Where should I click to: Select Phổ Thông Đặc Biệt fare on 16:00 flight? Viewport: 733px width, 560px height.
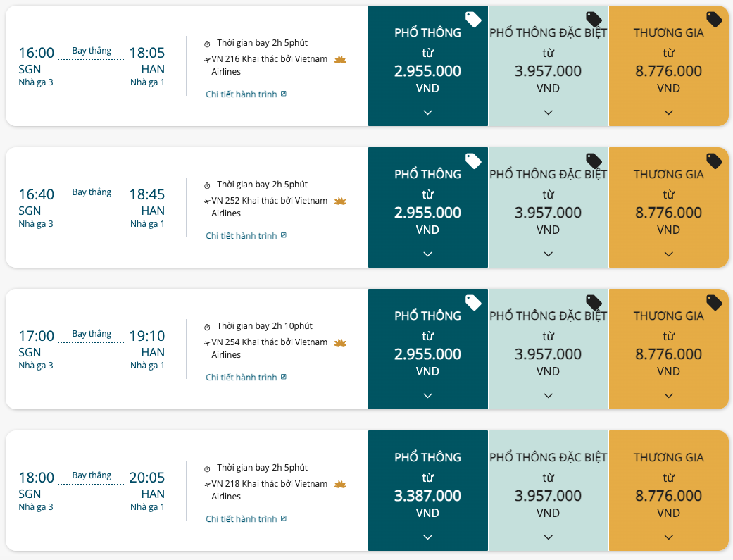(x=549, y=66)
